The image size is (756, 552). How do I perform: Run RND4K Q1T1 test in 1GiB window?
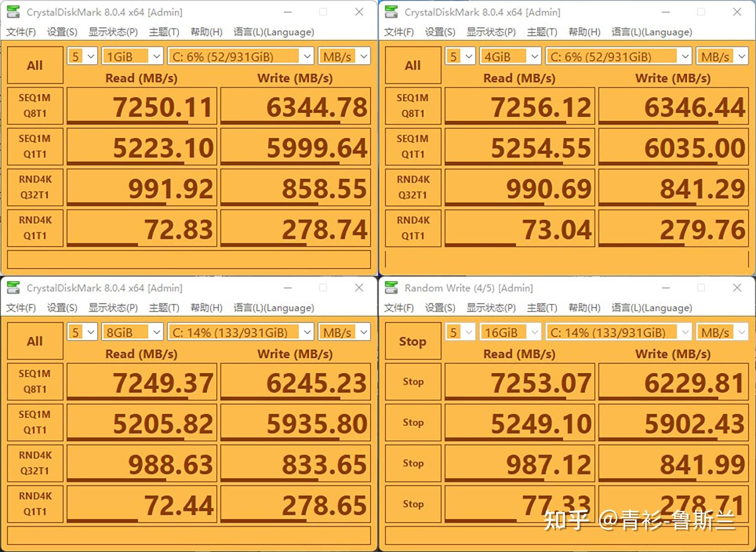pos(35,228)
